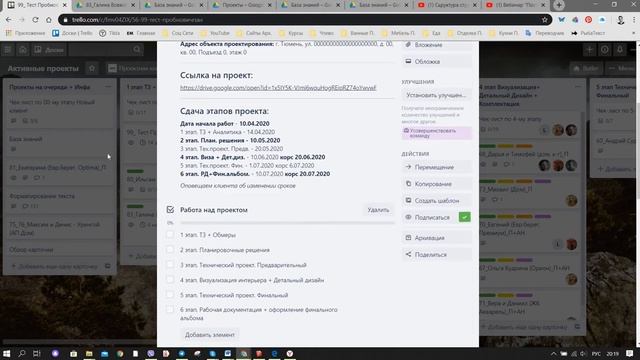The height and width of the screenshot is (360, 640).
Task: Bookmark this page with star icon
Action: (544, 20)
